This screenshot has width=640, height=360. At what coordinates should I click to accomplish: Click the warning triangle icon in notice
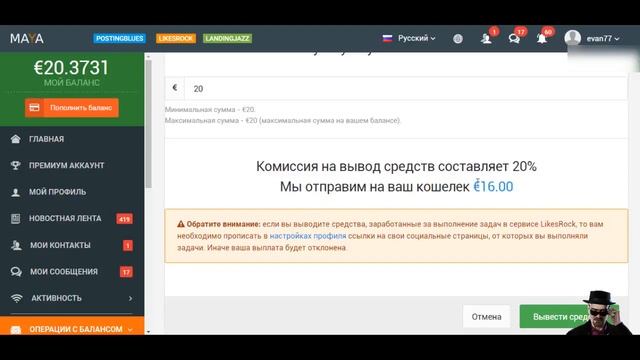(181, 224)
